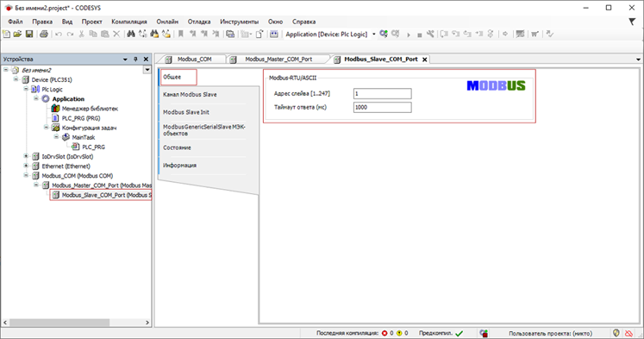Copy selection via the toolbar copy icon
The height and width of the screenshot is (339, 644).
click(x=93, y=35)
